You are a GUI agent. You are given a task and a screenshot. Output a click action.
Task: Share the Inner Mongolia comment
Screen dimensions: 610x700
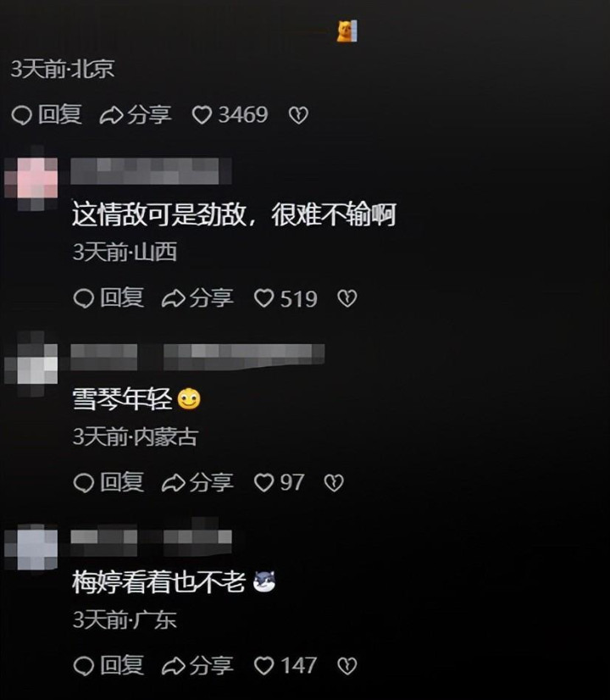click(197, 482)
